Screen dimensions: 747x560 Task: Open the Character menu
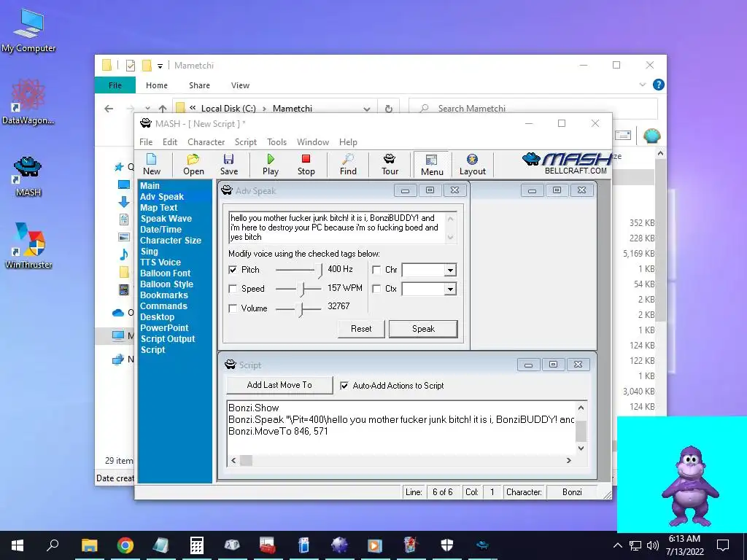tap(206, 142)
